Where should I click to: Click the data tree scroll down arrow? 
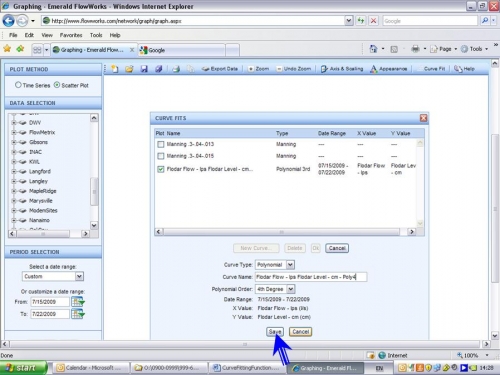point(94,225)
